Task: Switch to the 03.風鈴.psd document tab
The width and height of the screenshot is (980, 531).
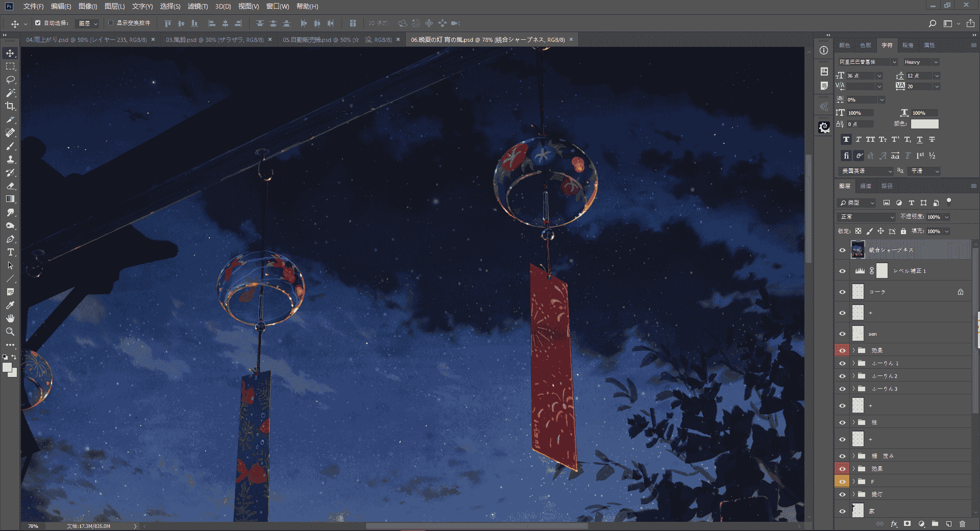Action: coord(214,40)
